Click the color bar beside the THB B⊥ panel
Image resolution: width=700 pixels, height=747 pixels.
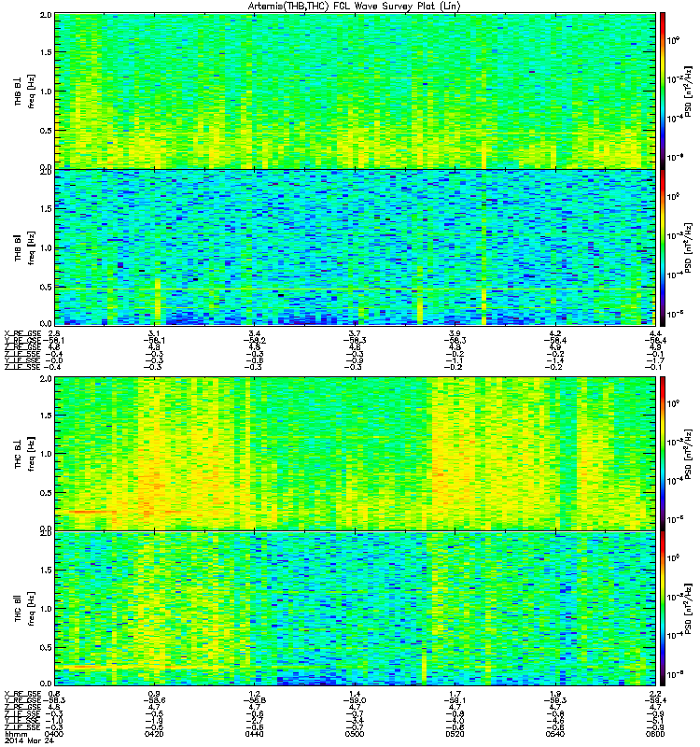pos(663,91)
